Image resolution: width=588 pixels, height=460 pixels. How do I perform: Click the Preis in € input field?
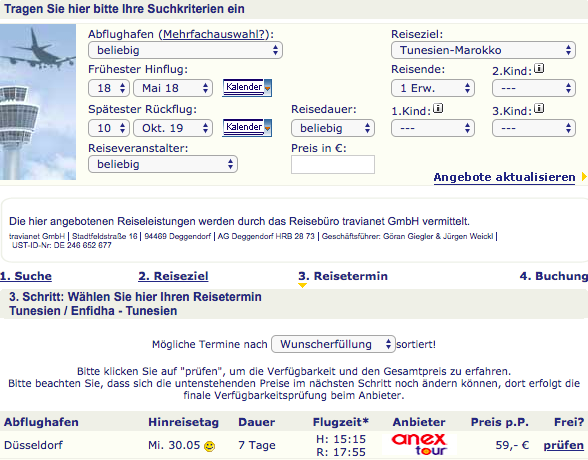click(333, 165)
